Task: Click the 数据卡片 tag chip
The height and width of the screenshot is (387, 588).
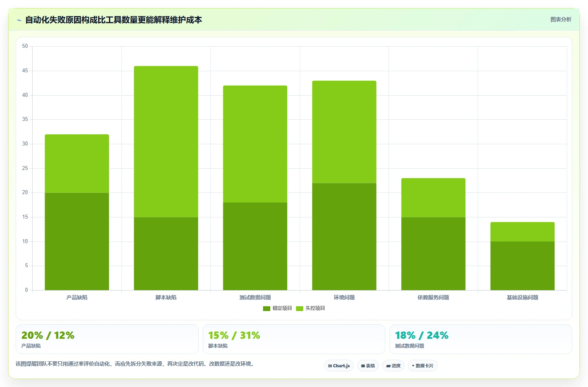Action: pyautogui.click(x=423, y=366)
